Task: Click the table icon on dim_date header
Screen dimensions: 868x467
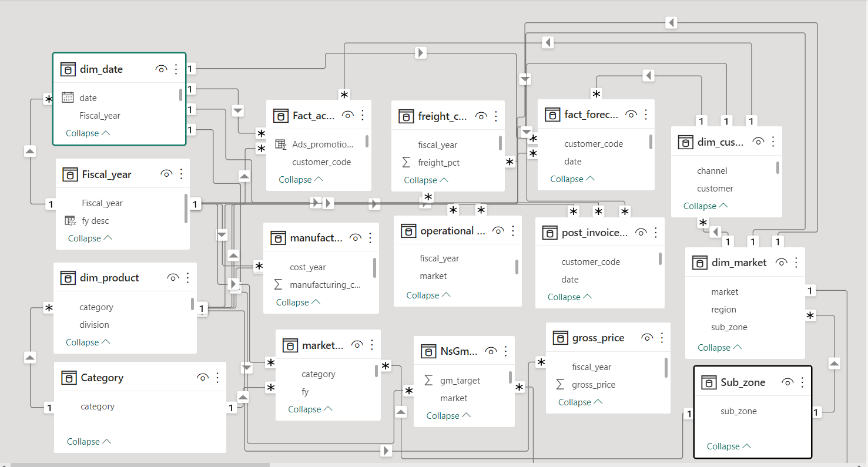Action: [68, 69]
